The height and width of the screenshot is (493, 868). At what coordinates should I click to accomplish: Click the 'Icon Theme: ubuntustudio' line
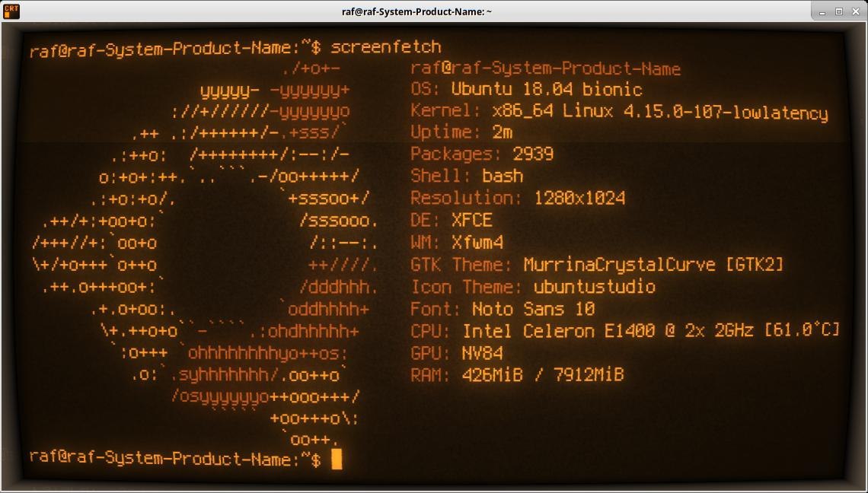[532, 287]
